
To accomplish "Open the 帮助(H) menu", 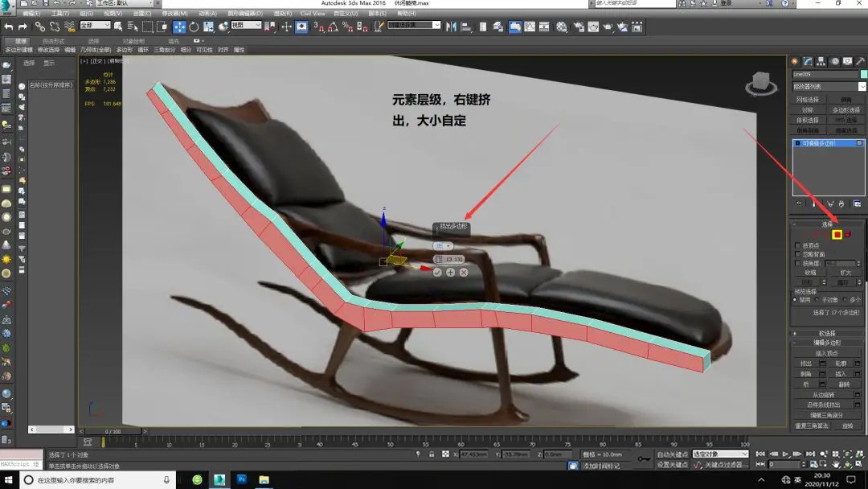I will pos(406,14).
